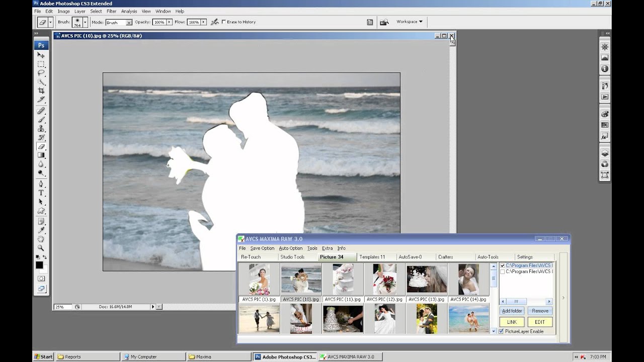Select the Horizontal Type tool
This screenshot has width=644, height=362.
pyautogui.click(x=41, y=193)
